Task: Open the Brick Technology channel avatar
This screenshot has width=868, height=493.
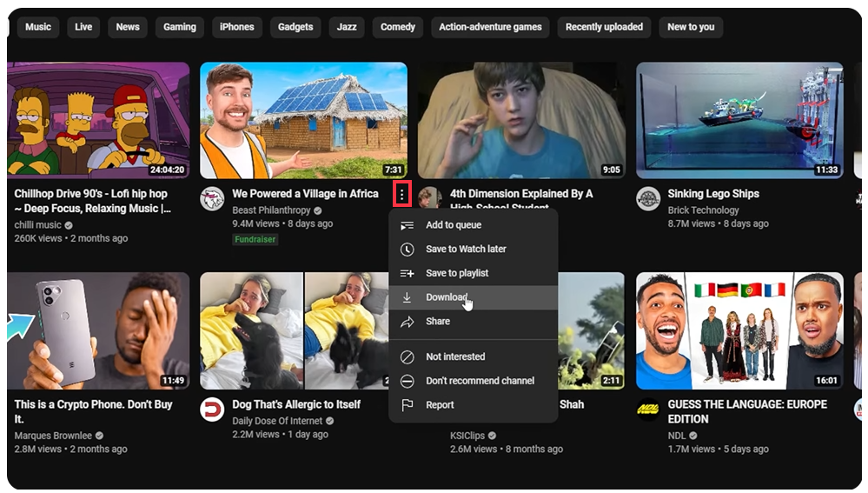Action: click(x=647, y=199)
